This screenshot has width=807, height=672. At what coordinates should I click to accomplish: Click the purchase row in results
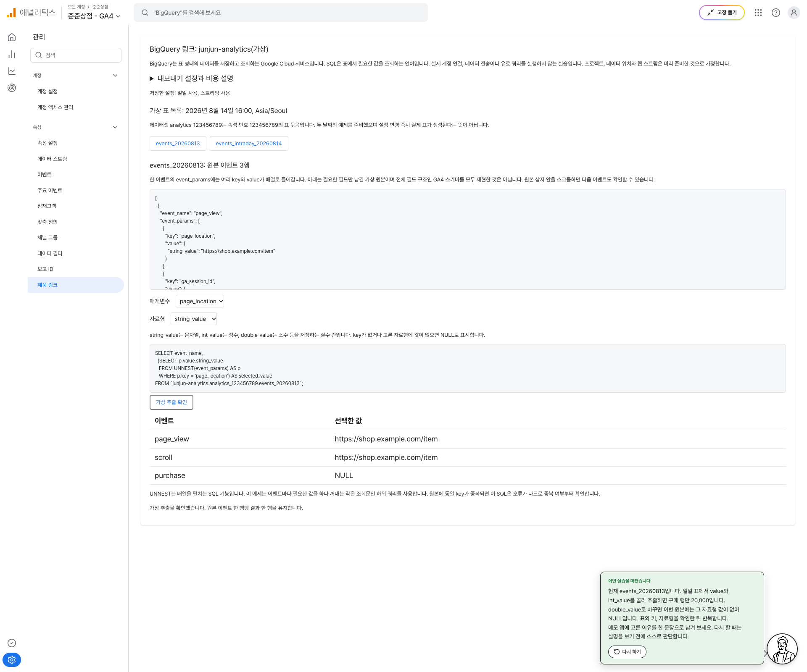coord(467,475)
